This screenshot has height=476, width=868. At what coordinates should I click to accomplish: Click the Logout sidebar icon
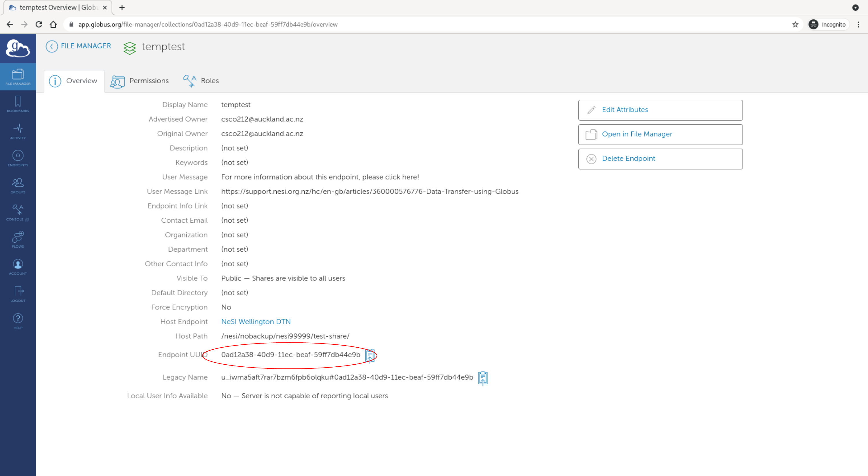[x=18, y=294]
